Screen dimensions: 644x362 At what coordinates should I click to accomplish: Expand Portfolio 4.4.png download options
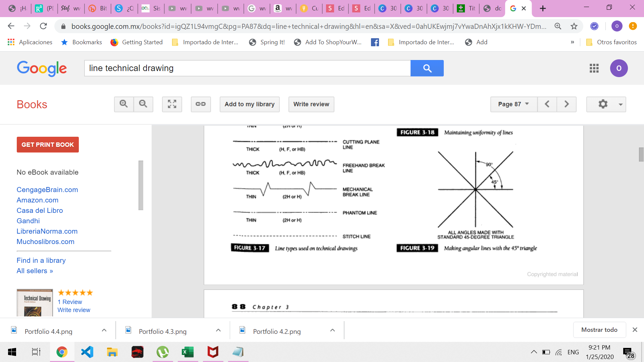[104, 330]
